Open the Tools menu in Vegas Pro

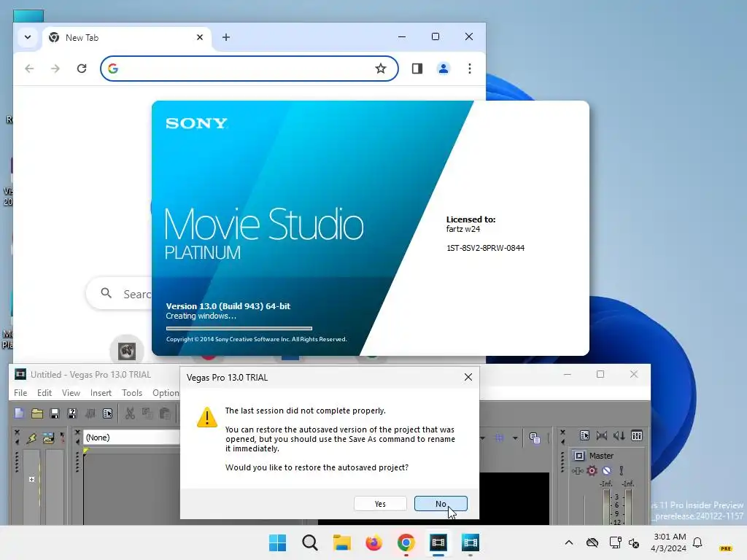click(x=132, y=393)
